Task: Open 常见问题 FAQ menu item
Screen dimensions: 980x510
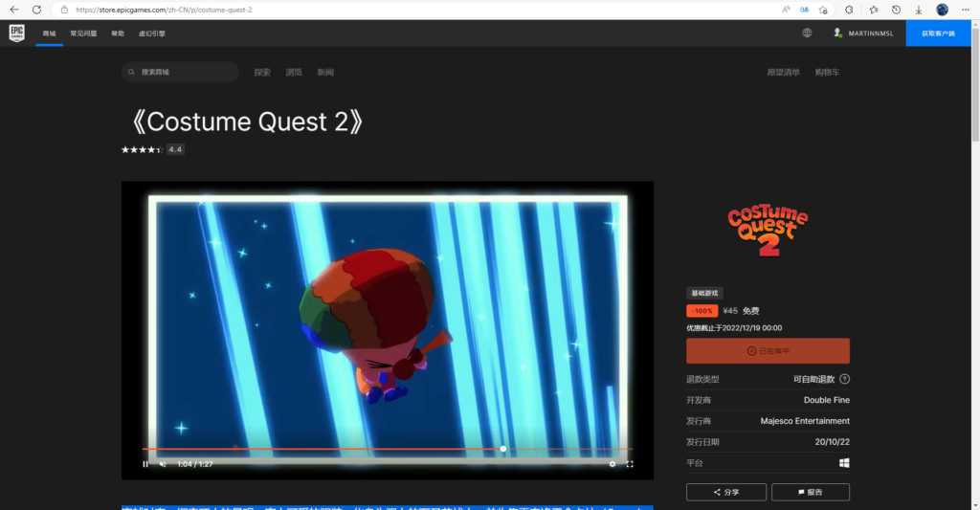Action: point(84,33)
